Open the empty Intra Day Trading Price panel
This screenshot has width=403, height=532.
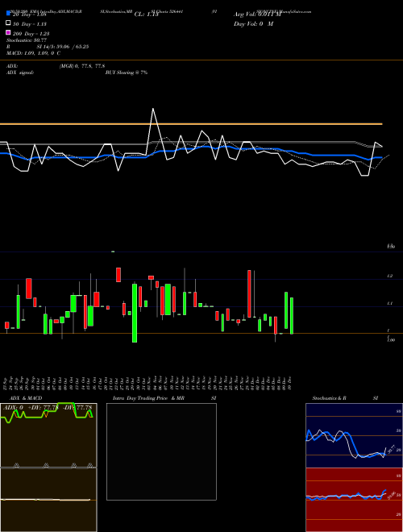161,451
